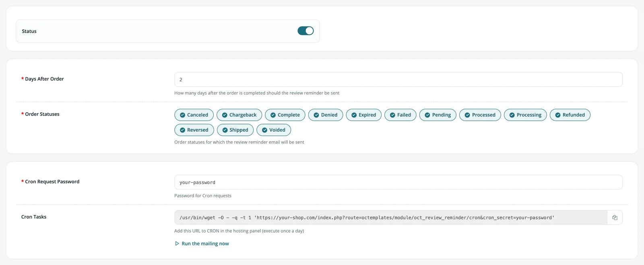Uncheck the Processing order status

tap(525, 115)
